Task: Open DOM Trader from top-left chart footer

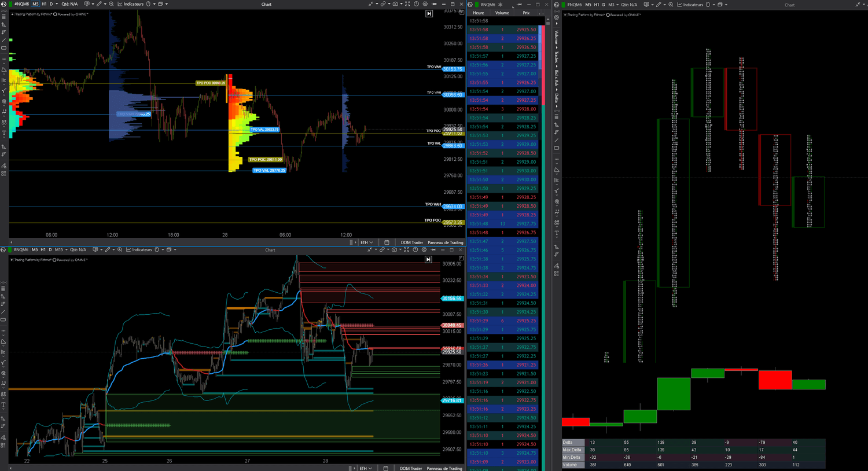Action: tap(412, 242)
